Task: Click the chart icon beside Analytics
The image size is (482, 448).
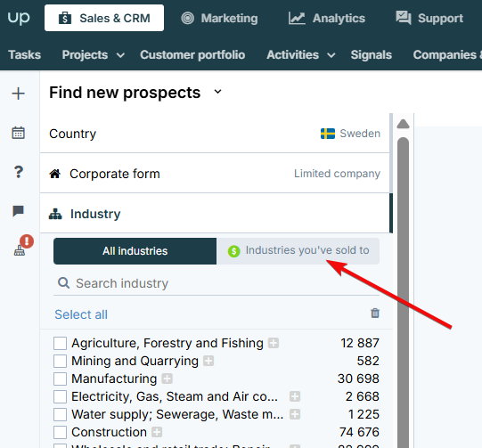Action: (297, 18)
